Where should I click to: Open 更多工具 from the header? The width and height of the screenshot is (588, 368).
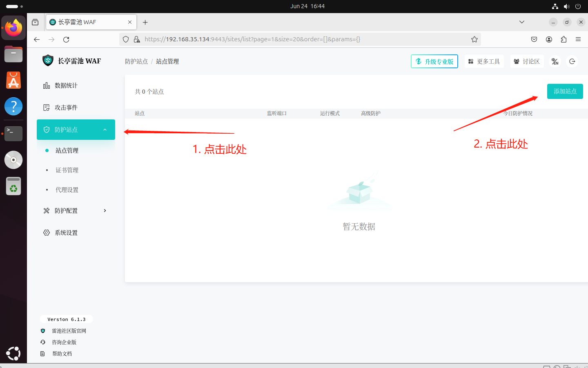pyautogui.click(x=484, y=61)
